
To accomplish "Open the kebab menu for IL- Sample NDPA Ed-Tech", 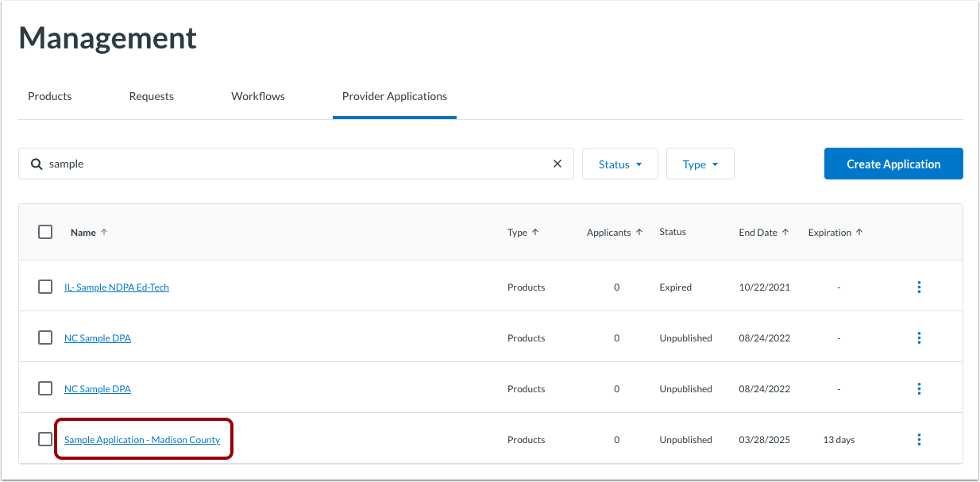I will pos(919,287).
